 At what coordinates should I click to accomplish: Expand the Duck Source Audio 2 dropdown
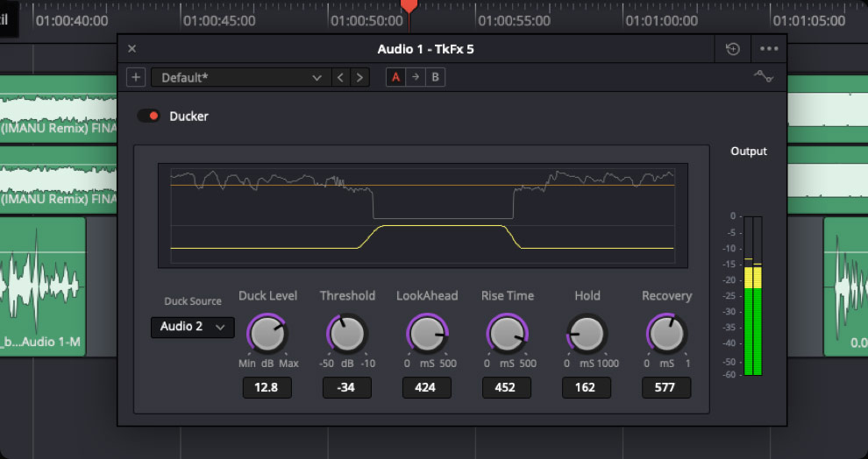(192, 327)
